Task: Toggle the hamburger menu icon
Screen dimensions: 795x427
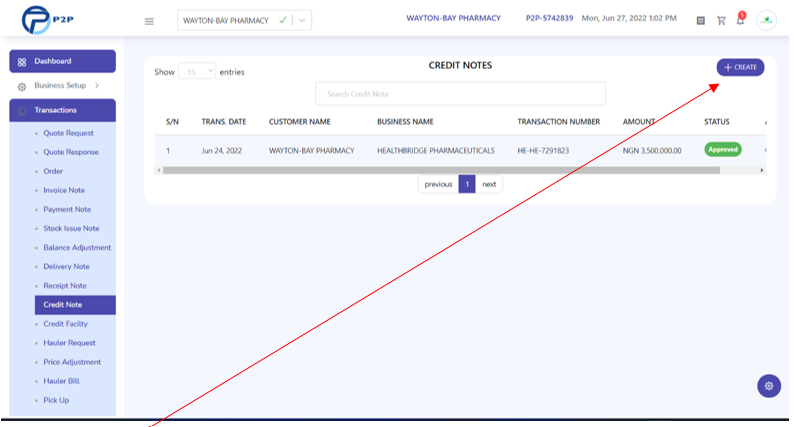Action: point(149,21)
